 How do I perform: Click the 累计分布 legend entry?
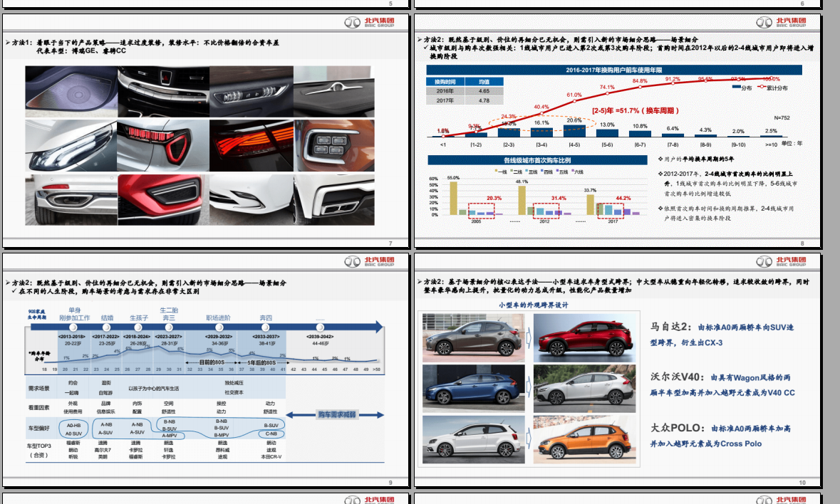pos(772,88)
